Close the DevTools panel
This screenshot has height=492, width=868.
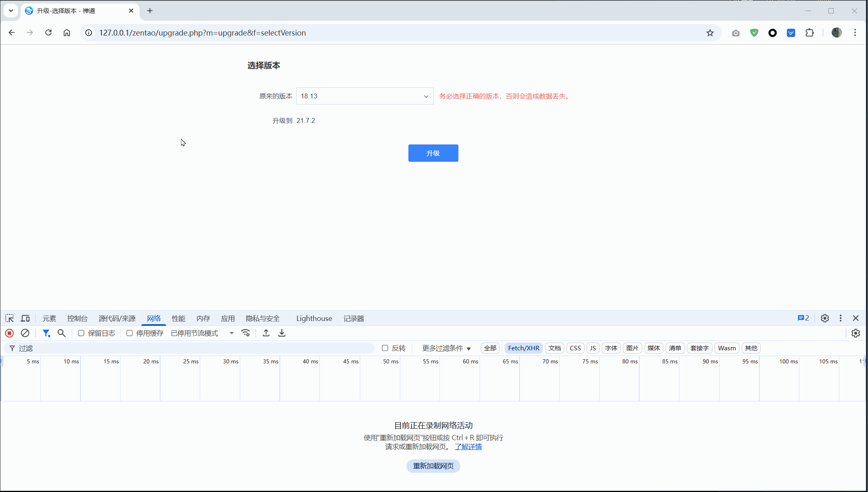tap(856, 318)
